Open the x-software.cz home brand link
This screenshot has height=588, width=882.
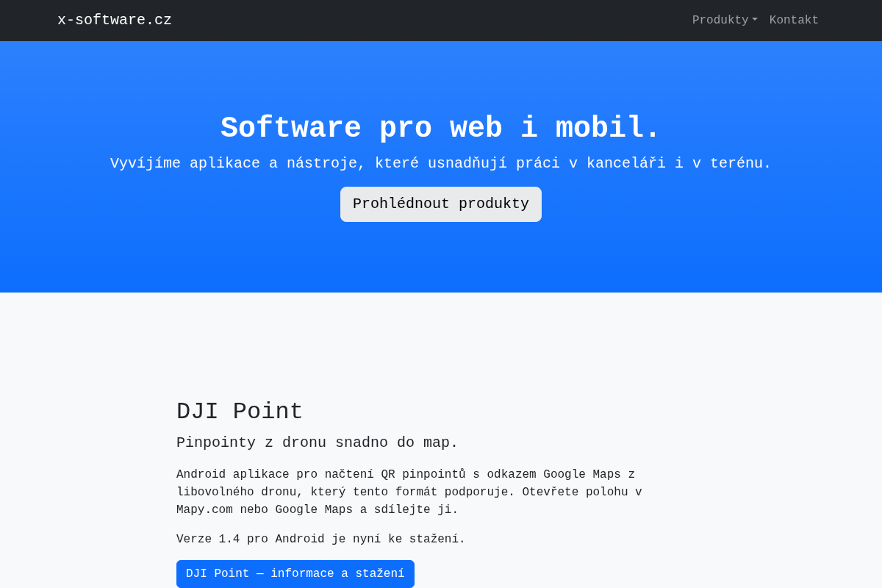click(x=115, y=20)
